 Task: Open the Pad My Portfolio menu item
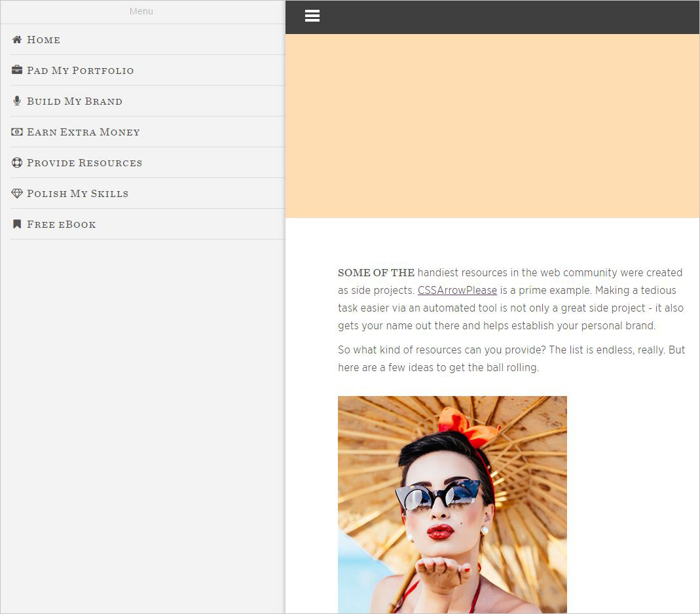tap(147, 71)
